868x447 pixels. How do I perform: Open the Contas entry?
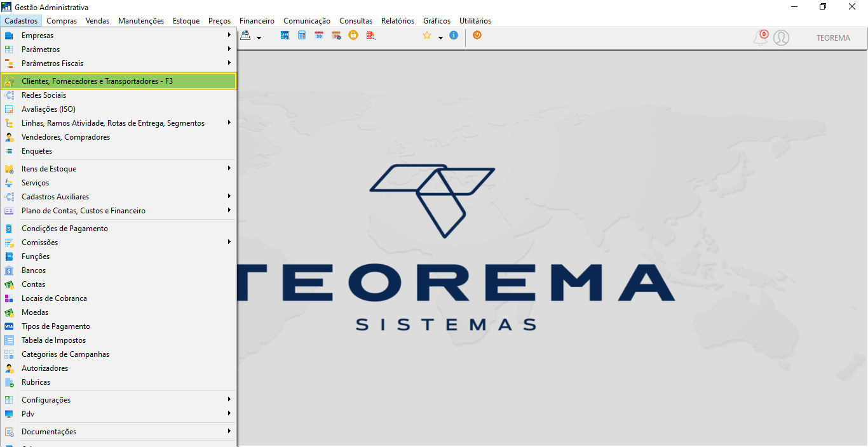point(119,284)
